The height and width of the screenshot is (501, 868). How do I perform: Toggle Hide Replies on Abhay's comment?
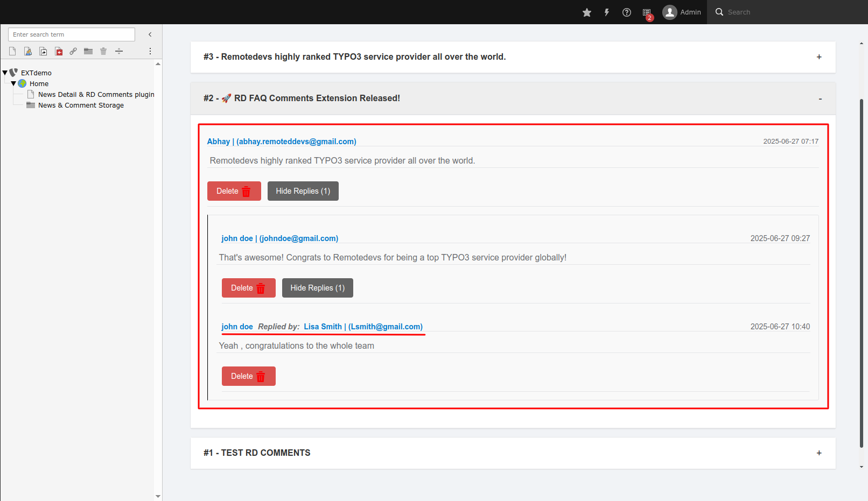(x=303, y=191)
